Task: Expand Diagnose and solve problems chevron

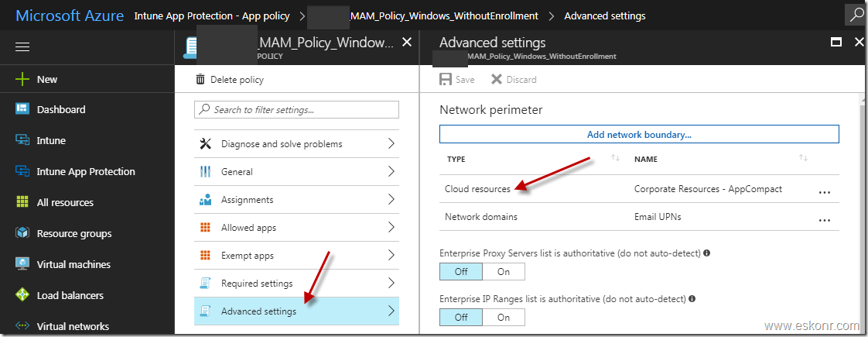Action: click(391, 143)
